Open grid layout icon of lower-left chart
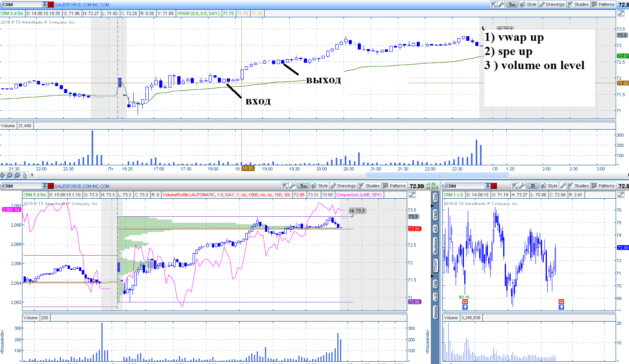 click(x=412, y=194)
